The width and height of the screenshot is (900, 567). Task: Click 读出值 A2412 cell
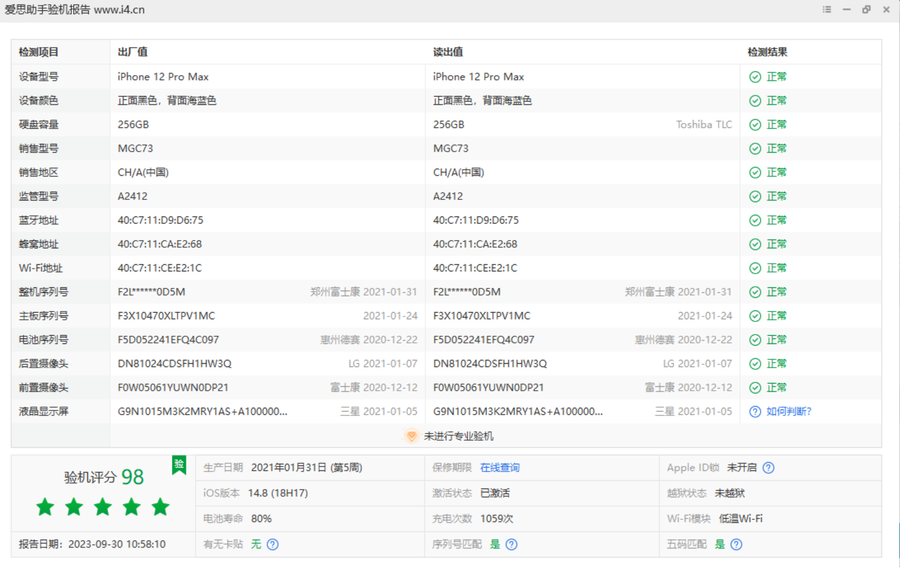tap(448, 196)
